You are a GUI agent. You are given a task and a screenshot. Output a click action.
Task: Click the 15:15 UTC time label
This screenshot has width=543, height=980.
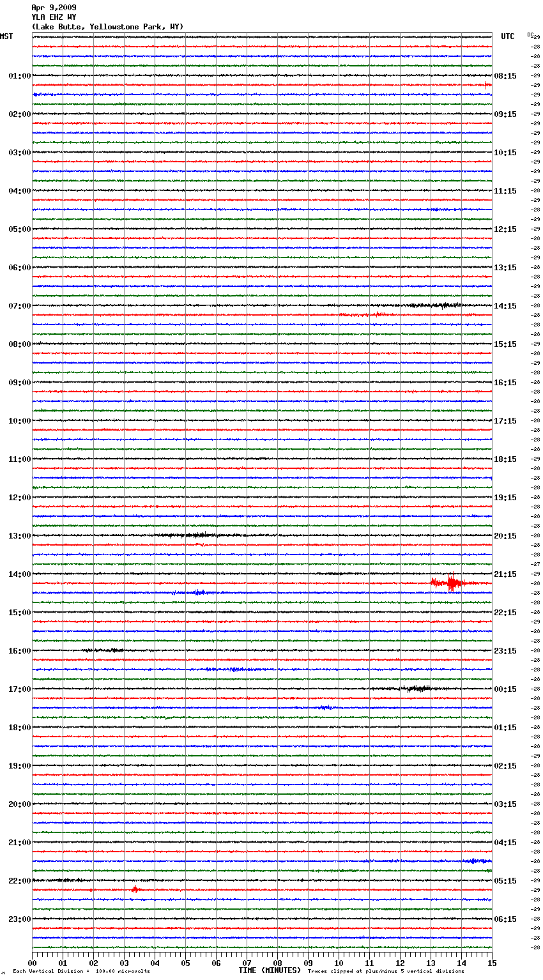tap(505, 344)
